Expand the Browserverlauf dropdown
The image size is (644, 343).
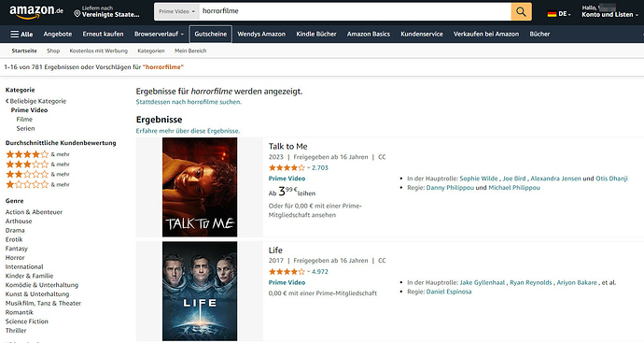tap(159, 35)
